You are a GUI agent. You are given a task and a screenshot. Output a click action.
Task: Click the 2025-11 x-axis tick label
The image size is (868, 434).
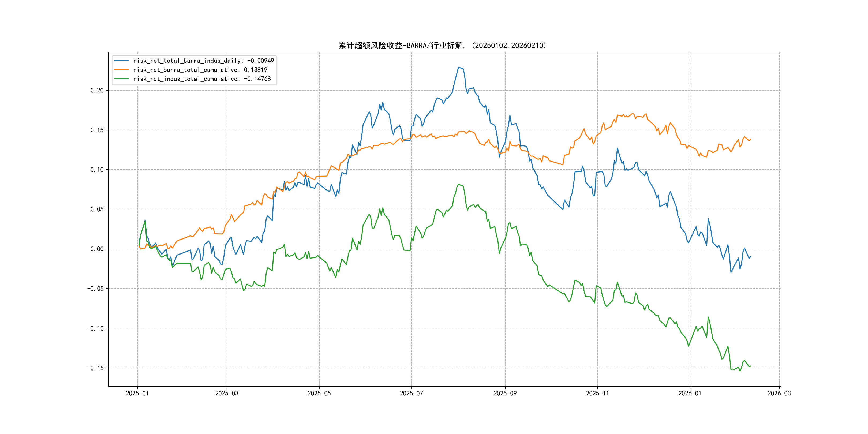point(597,393)
